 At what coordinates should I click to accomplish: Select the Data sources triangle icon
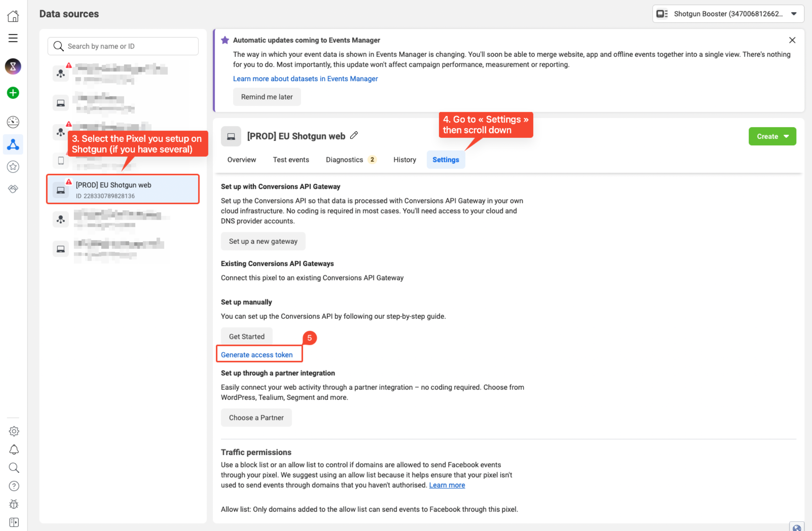13,145
